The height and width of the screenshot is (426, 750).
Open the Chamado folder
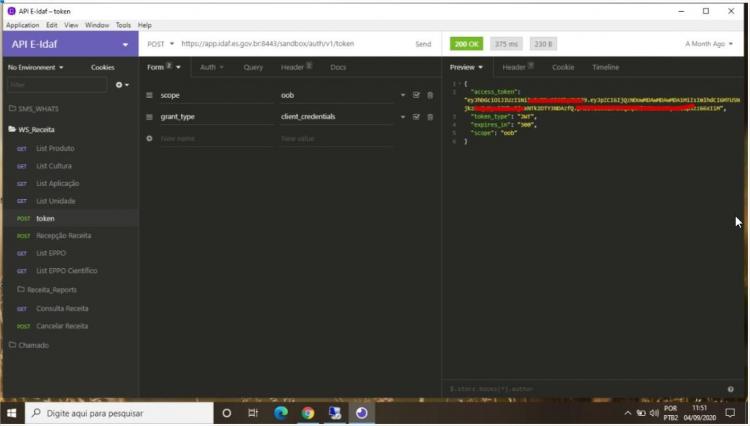[29, 345]
